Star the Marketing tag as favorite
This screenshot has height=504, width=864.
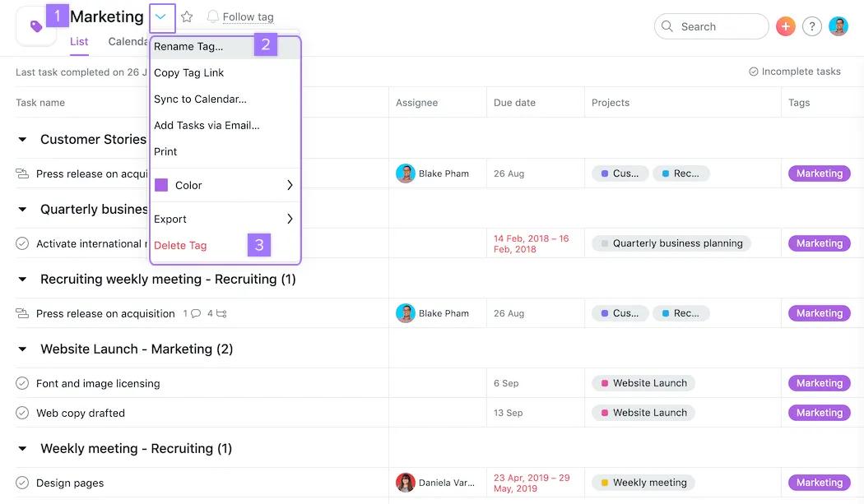point(187,16)
